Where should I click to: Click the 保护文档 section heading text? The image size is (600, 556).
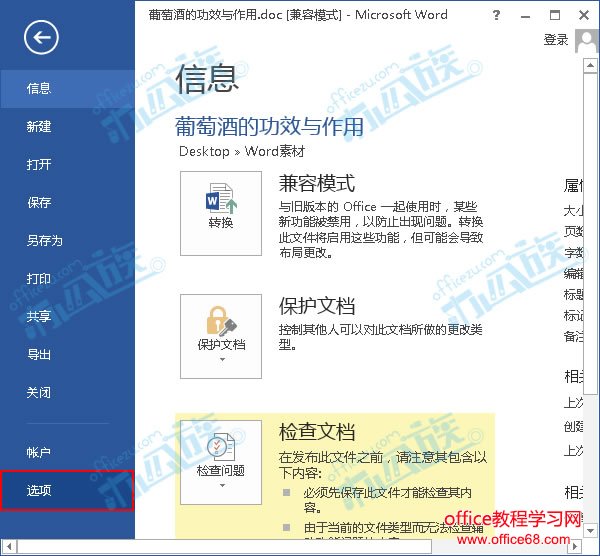click(317, 306)
